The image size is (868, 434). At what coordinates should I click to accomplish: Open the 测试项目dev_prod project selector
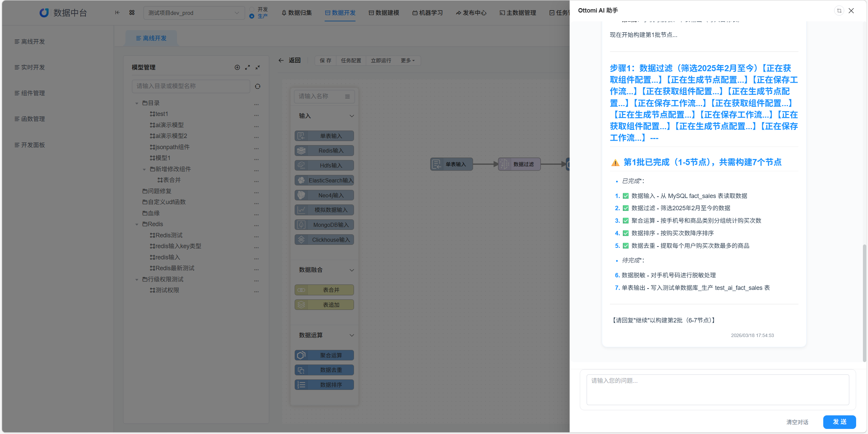pos(194,13)
